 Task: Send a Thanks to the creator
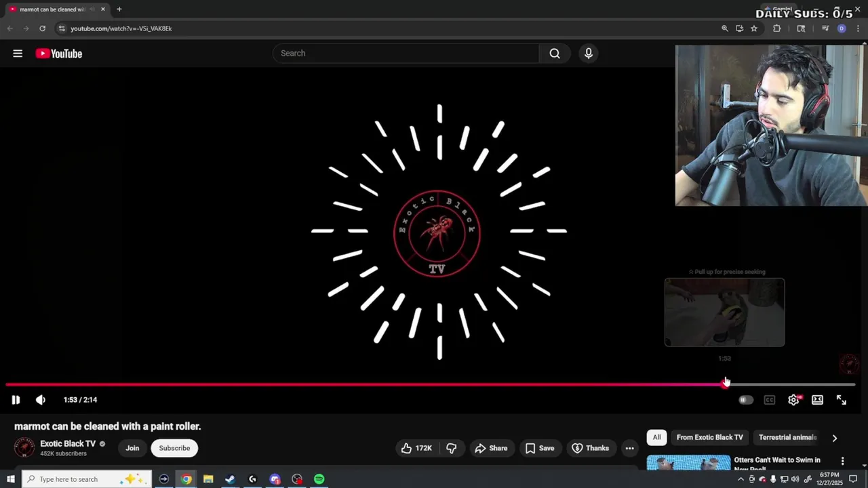click(x=590, y=448)
